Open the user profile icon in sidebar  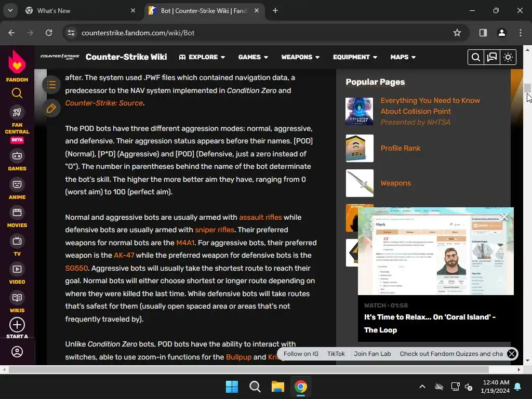[x=17, y=352]
